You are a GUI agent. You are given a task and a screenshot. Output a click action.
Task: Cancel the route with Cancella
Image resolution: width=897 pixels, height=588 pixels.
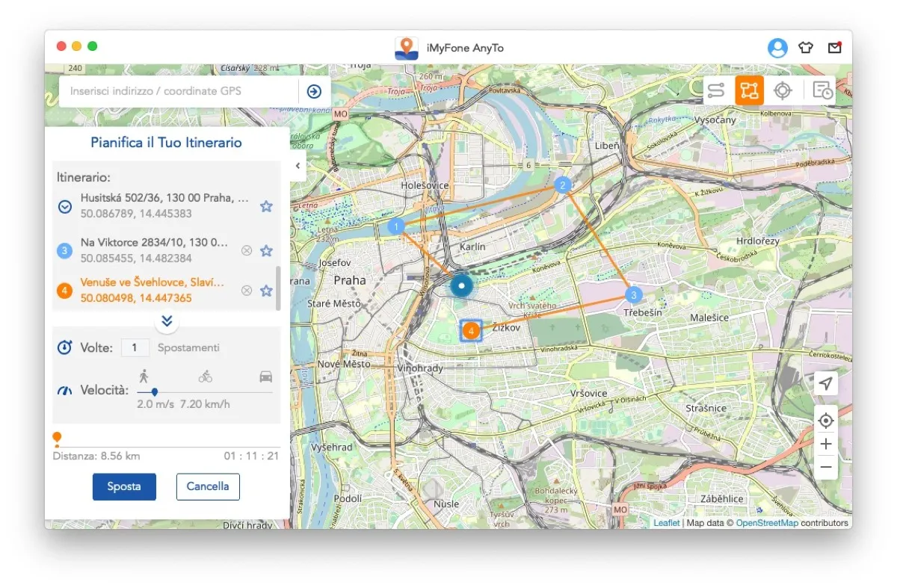[207, 486]
